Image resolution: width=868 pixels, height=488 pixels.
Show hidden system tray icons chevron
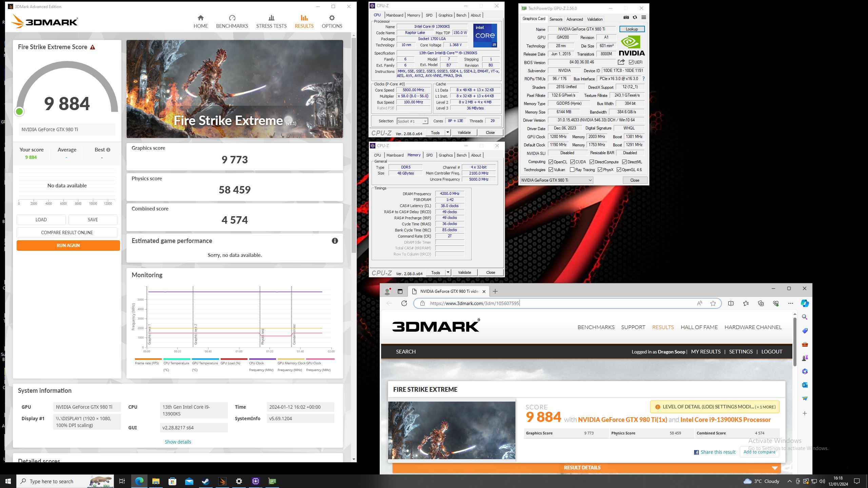(x=790, y=481)
